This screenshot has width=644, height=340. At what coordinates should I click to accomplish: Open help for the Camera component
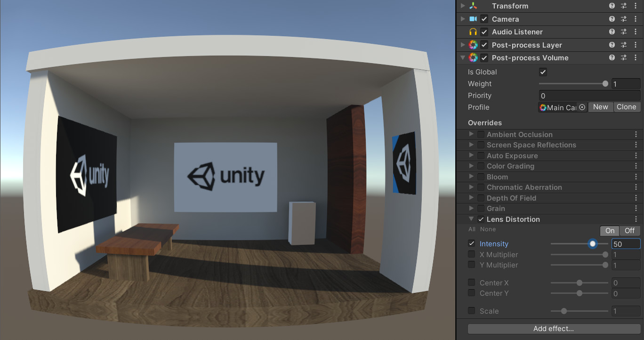click(612, 19)
